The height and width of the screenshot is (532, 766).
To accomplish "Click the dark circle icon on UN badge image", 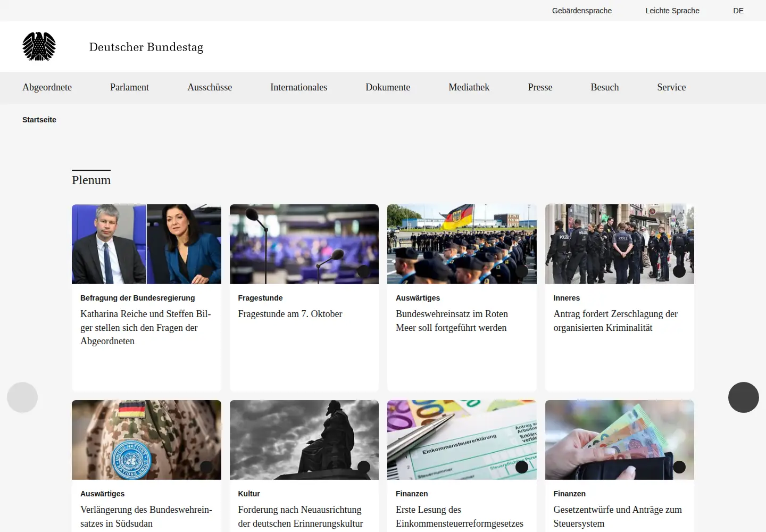I will pyautogui.click(x=206, y=467).
